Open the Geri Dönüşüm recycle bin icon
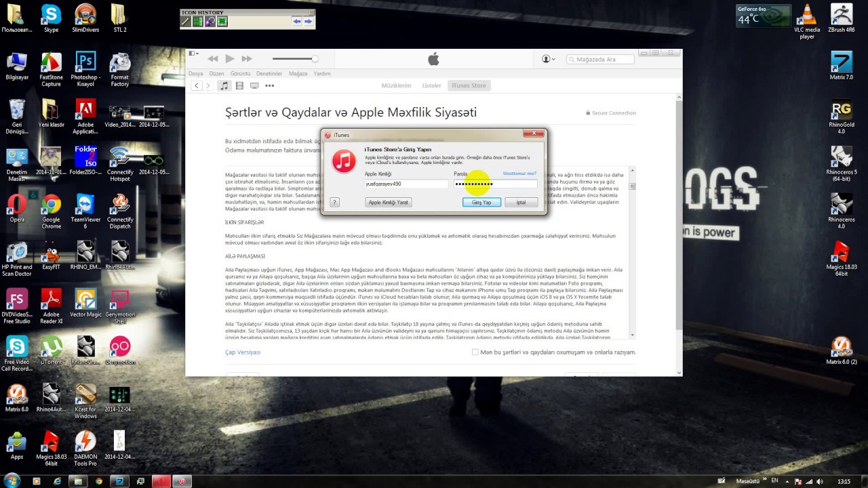The width and height of the screenshot is (868, 488). [x=17, y=116]
